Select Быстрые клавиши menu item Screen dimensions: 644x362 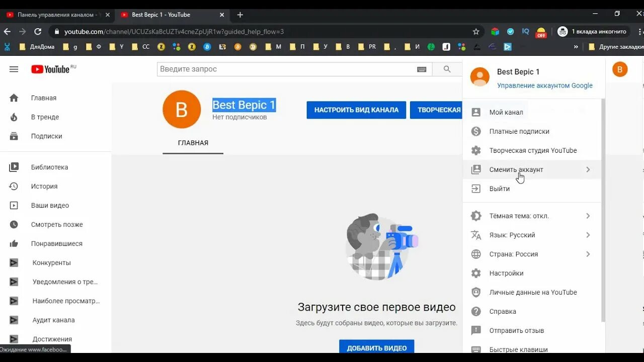click(532, 348)
